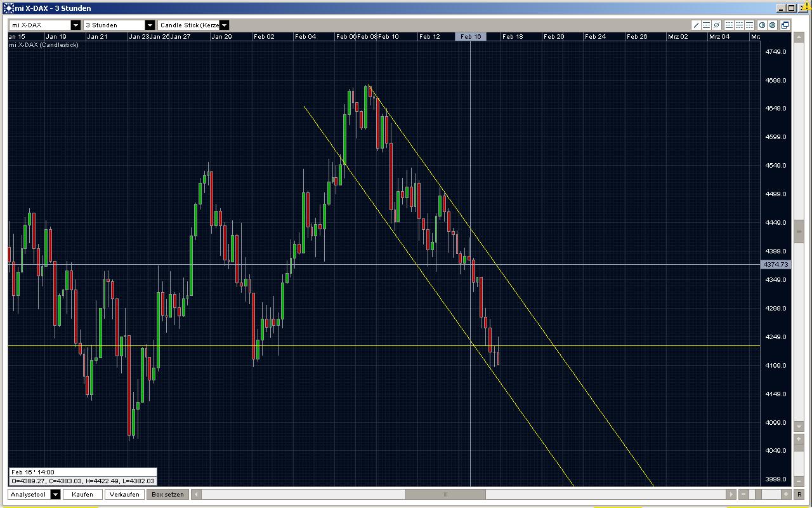Click the middle grid line style icon
Viewport: 812px width, 508px height.
(x=738, y=25)
